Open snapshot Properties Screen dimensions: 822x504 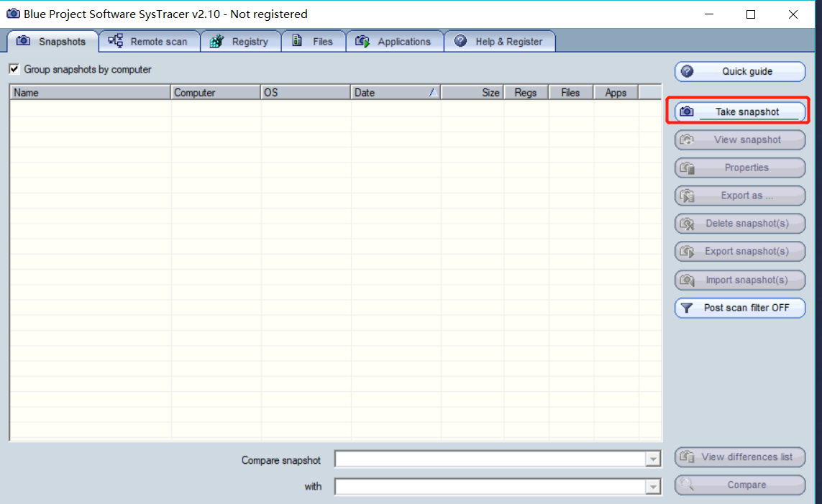pyautogui.click(x=740, y=168)
